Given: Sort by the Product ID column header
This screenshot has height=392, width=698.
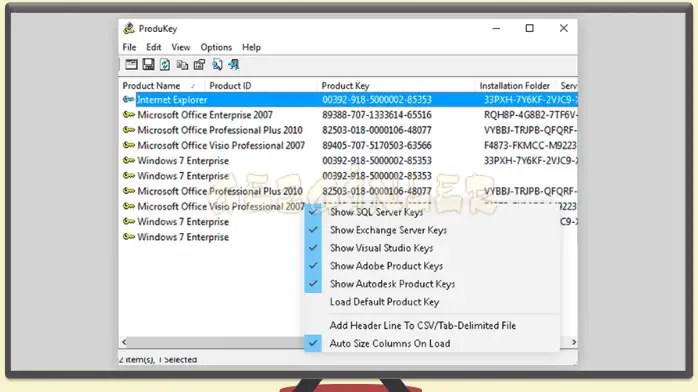Looking at the screenshot, I should pos(260,85).
